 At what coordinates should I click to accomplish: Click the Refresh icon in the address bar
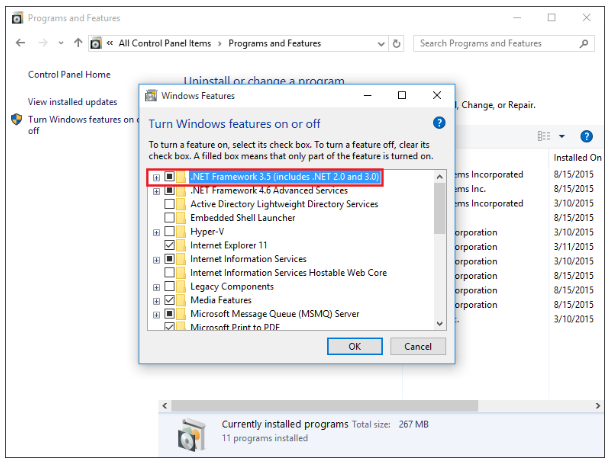tap(397, 44)
